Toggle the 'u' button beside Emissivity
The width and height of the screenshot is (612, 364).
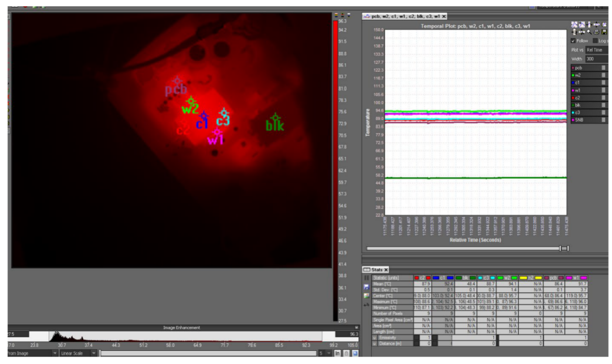[x=375, y=337]
